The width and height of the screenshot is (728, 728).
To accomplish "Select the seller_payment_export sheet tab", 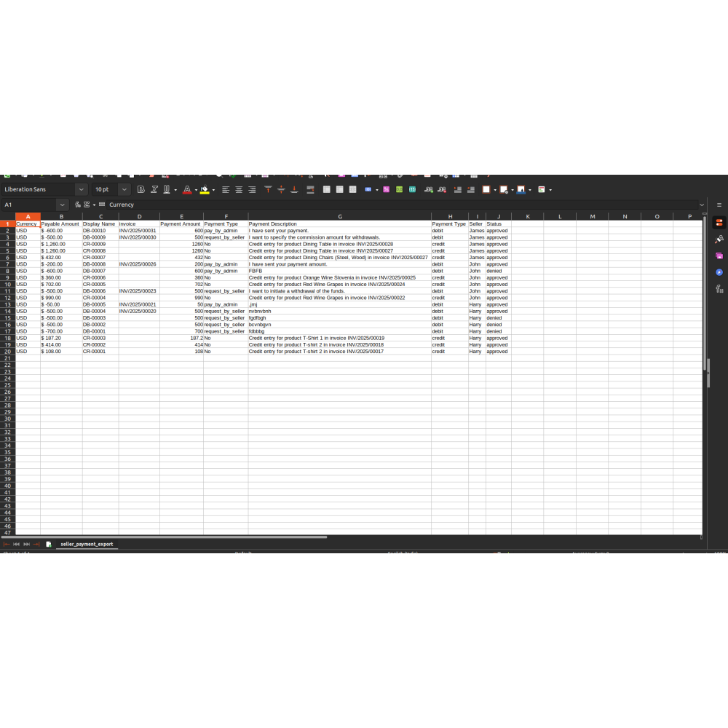I will [87, 544].
